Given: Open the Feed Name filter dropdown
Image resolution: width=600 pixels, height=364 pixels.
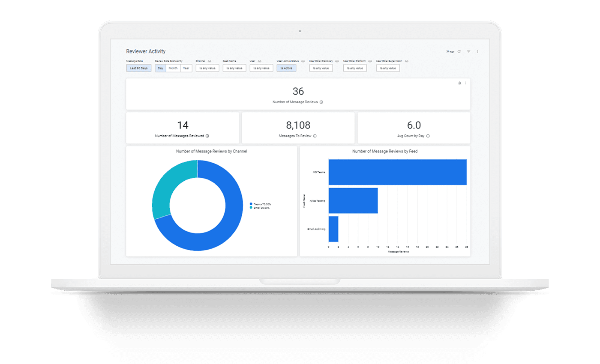Looking at the screenshot, I should (x=234, y=68).
